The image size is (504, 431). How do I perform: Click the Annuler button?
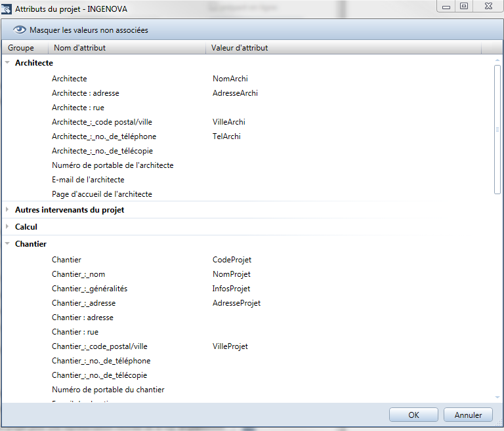tap(468, 415)
